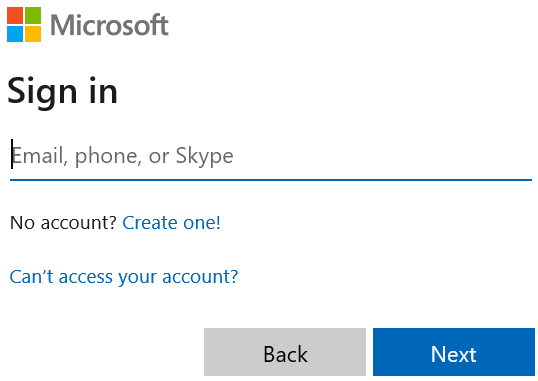This screenshot has height=381, width=538.
Task: Click the Microsoft four-square logo
Action: (x=24, y=24)
